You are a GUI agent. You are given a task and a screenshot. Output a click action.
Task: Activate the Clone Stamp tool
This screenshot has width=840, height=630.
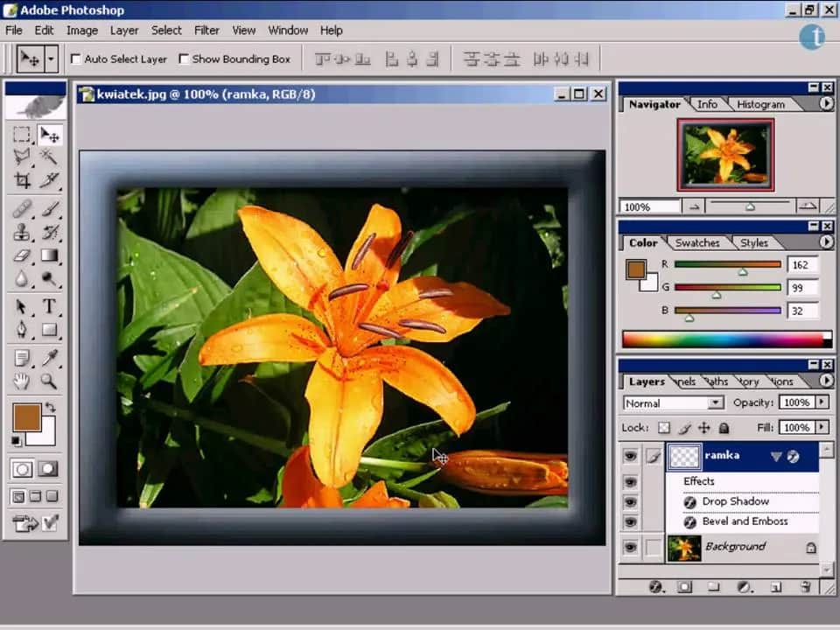[x=22, y=232]
